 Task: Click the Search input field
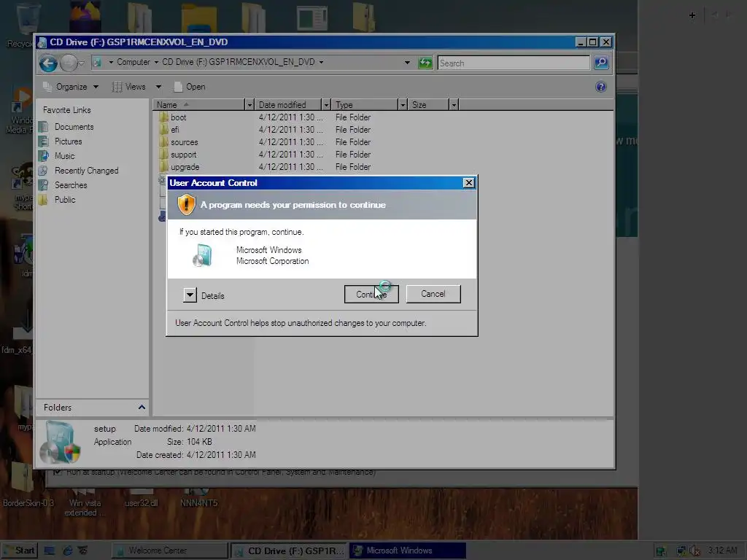click(514, 63)
